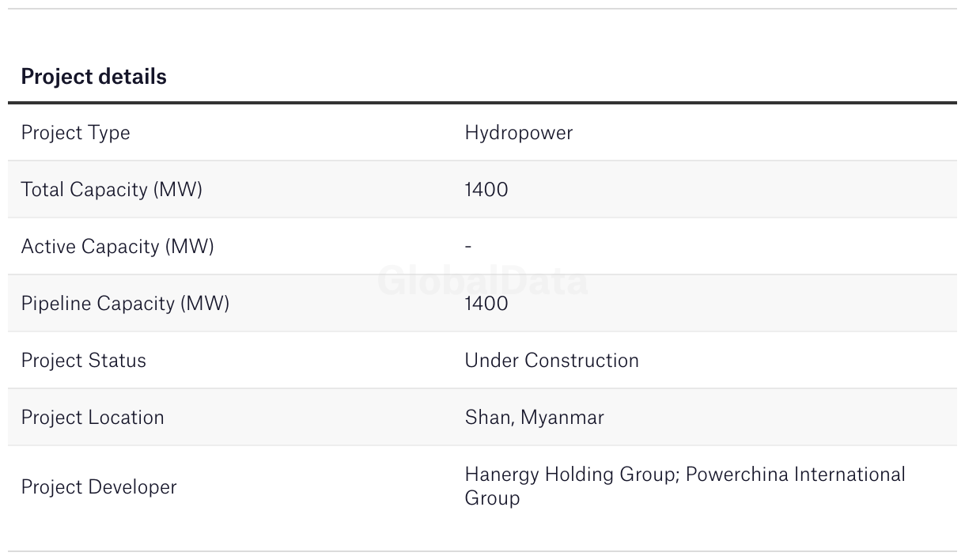Image resolution: width=965 pixels, height=560 pixels.
Task: Select the Active Capacity (MW) label
Action: (x=118, y=247)
